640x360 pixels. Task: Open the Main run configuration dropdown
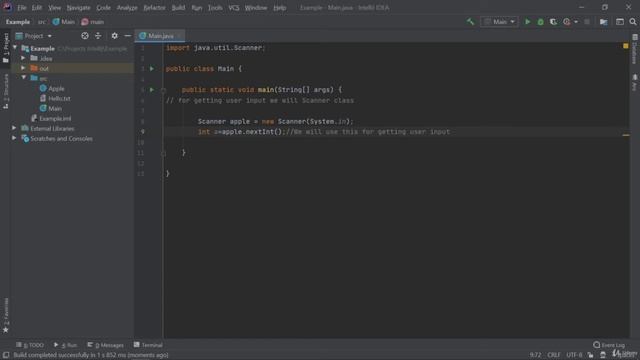(499, 22)
